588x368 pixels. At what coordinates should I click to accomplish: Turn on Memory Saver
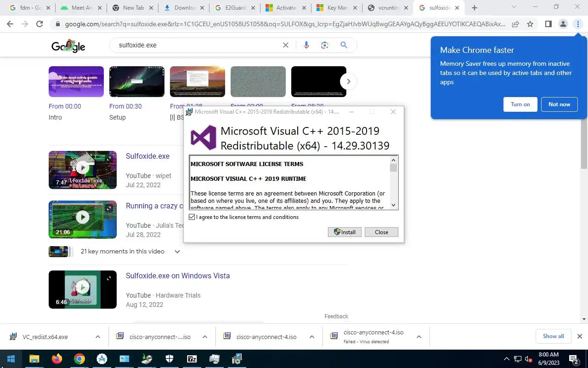pos(520,104)
